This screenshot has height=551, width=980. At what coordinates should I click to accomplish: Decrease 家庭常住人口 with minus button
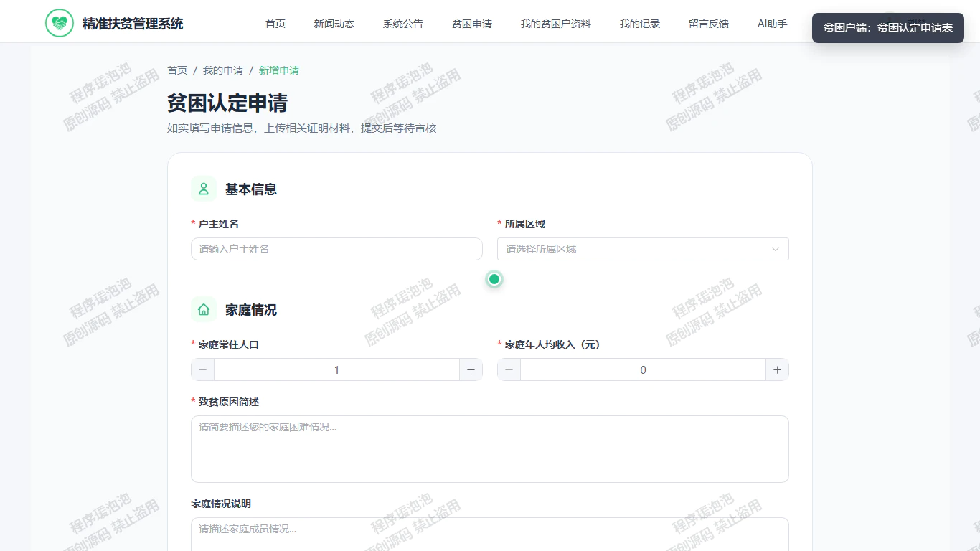pyautogui.click(x=203, y=369)
